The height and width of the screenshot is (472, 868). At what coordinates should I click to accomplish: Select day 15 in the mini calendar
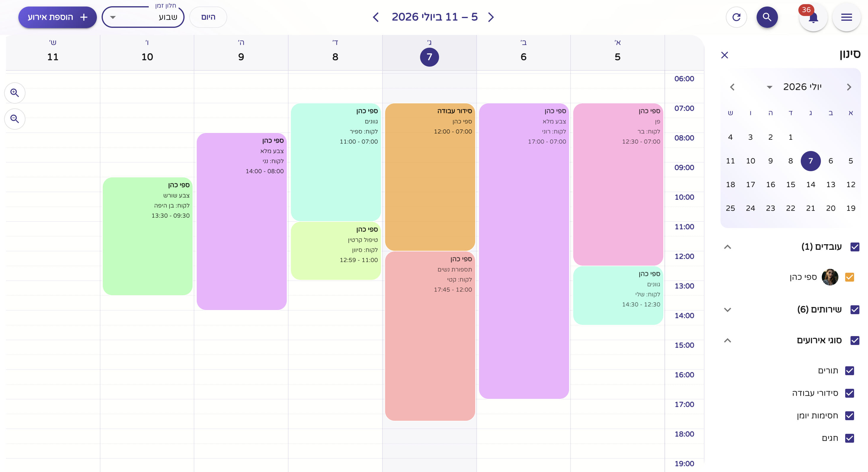tap(790, 184)
